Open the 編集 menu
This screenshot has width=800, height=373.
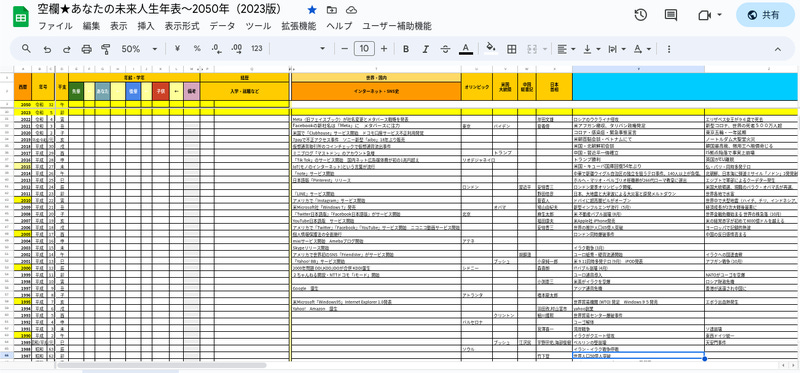pos(91,26)
